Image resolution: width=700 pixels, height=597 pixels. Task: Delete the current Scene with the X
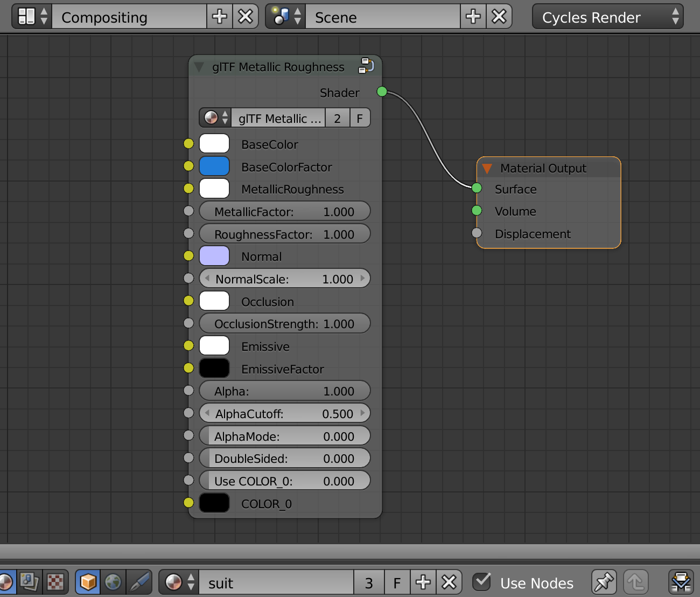tap(499, 17)
